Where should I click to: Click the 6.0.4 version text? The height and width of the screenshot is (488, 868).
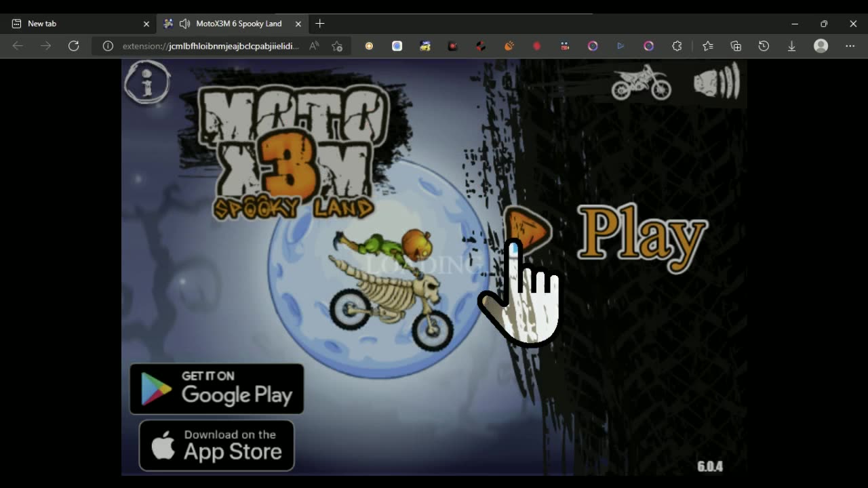click(x=710, y=466)
